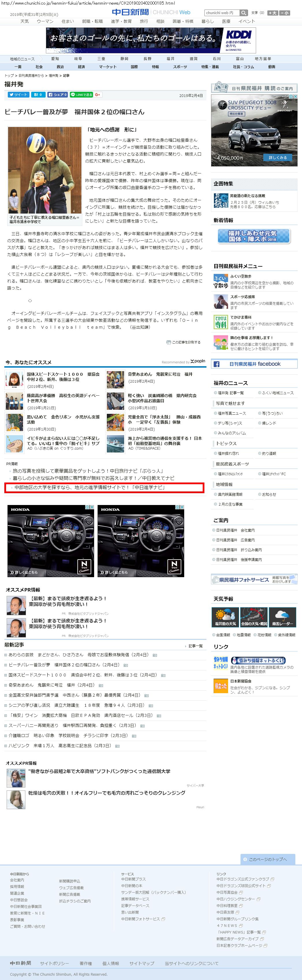Open the 天気 top menu item
The height and width of the screenshot is (980, 302).
coord(24,22)
